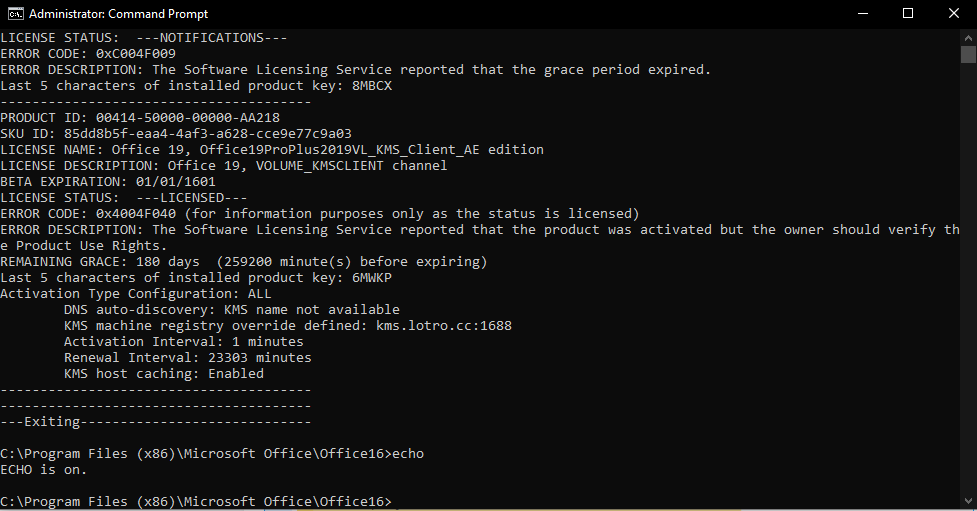Click the vertical scrollbar thumb
The height and width of the screenshot is (511, 977).
click(968, 54)
